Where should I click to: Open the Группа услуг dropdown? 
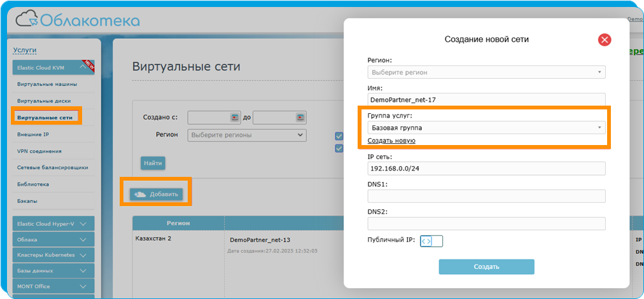pyautogui.click(x=486, y=128)
